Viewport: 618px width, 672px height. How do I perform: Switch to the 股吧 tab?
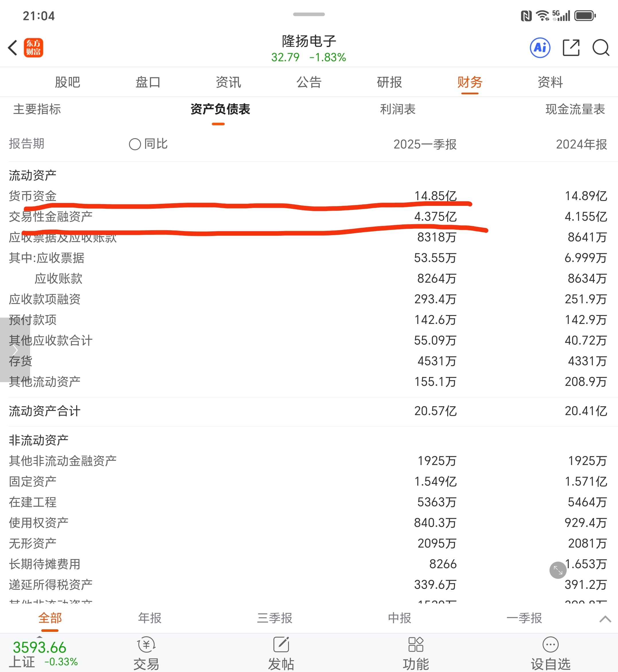pyautogui.click(x=68, y=82)
